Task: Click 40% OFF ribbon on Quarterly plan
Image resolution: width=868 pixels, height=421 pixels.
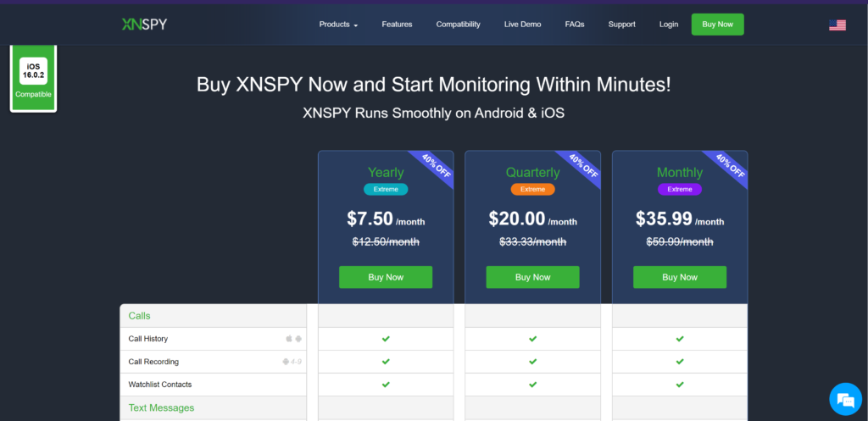Action: click(583, 165)
